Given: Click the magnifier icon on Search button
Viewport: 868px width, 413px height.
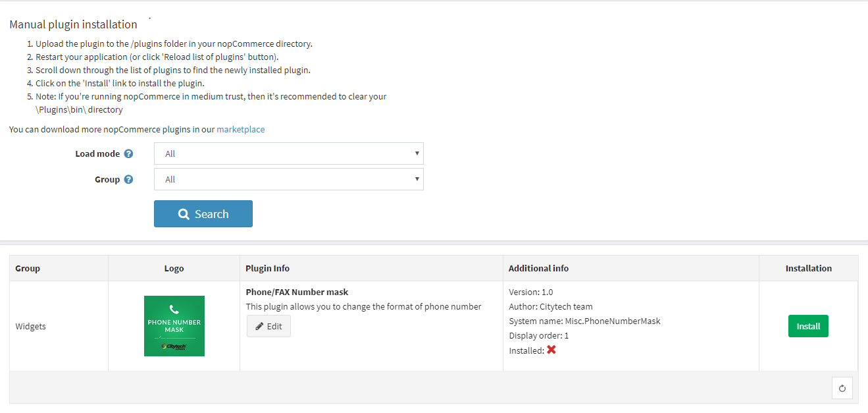Looking at the screenshot, I should (184, 213).
